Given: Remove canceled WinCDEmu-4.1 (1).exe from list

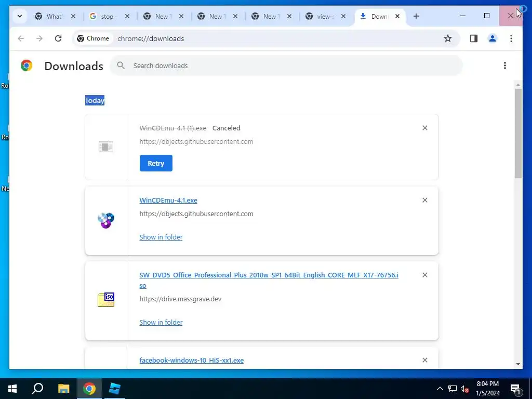Looking at the screenshot, I should point(425,128).
